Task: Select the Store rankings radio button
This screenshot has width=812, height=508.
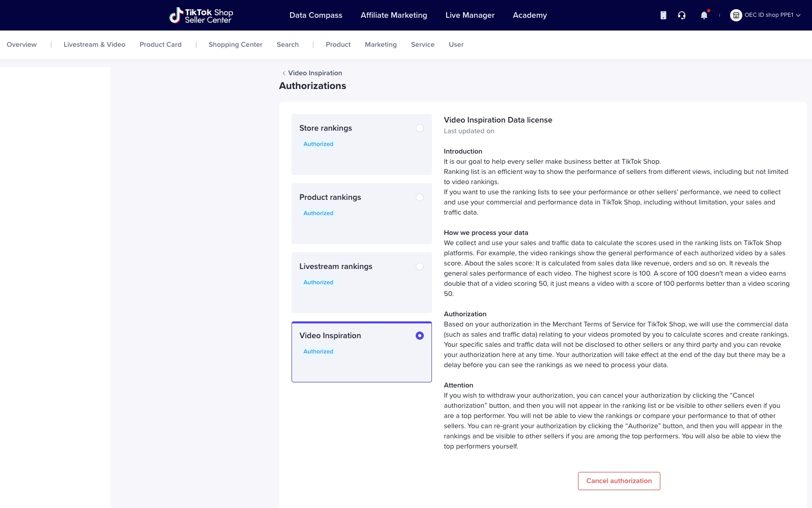Action: 419,128
